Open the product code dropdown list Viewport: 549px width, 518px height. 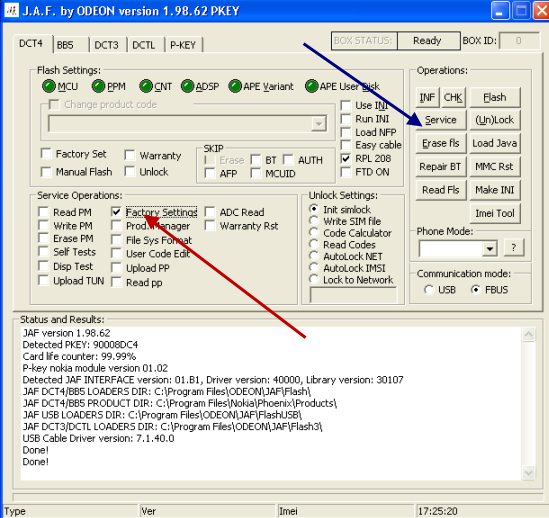tap(319, 124)
